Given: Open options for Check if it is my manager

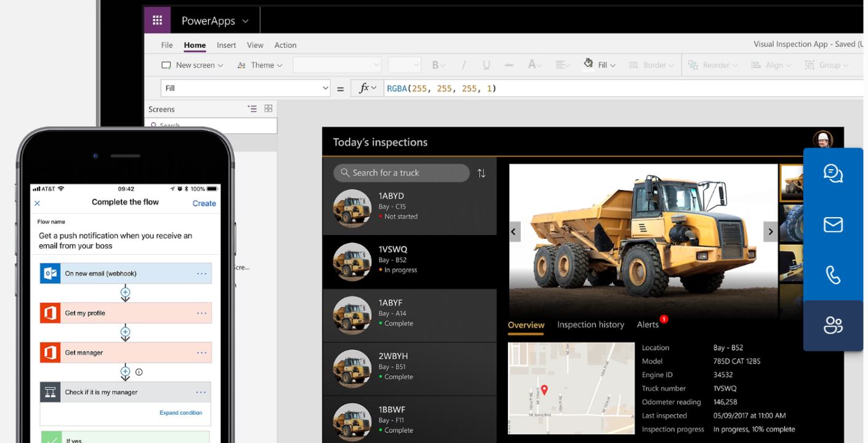Looking at the screenshot, I should (201, 392).
